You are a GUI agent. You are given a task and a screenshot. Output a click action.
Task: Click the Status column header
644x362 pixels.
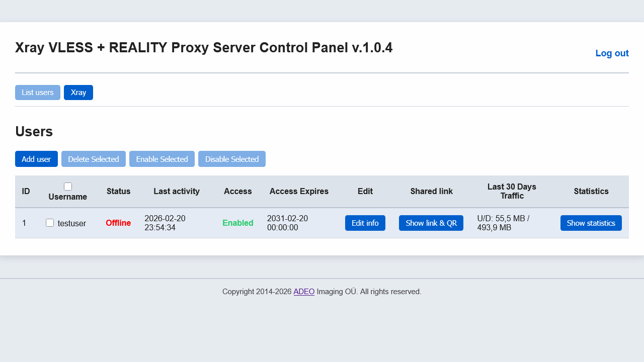click(119, 191)
